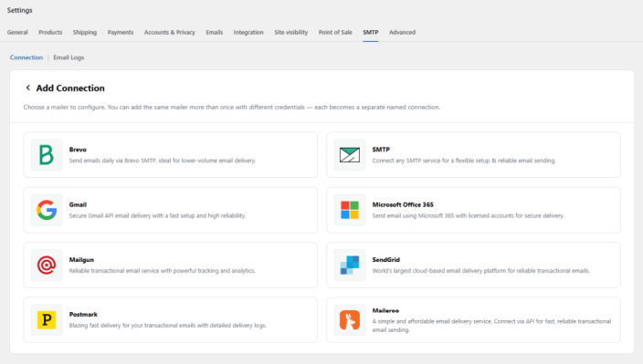Select the SMTP settings tab
Image resolution: width=643 pixels, height=364 pixels.
click(370, 32)
